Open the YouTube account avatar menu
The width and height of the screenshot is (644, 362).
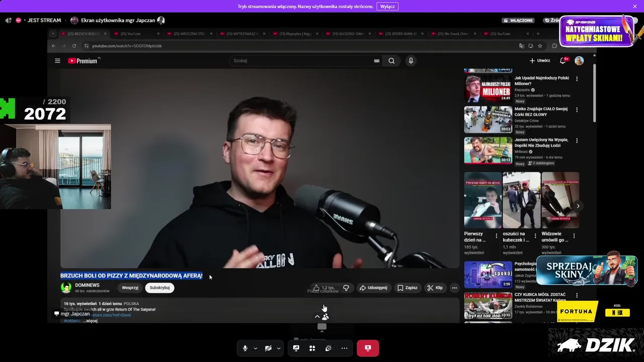[x=579, y=61]
